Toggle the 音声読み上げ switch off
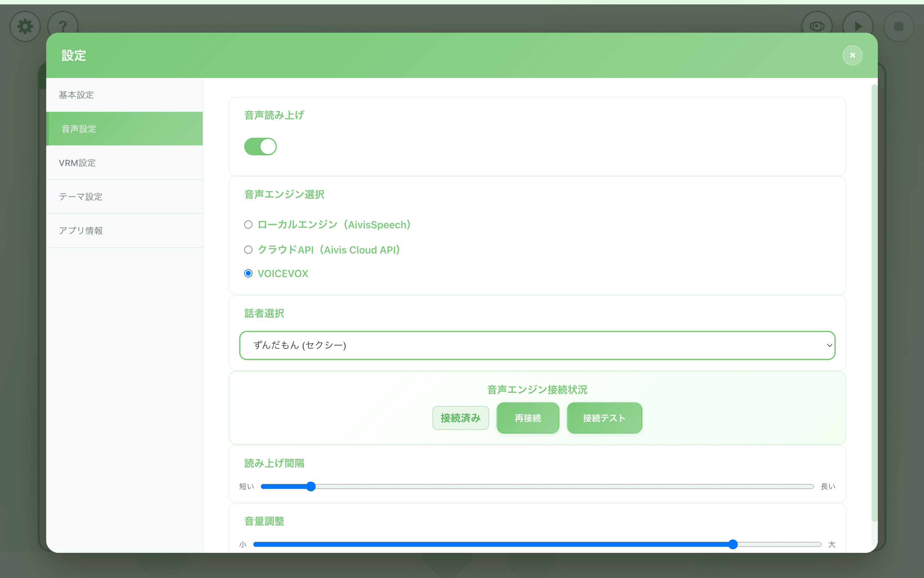Image resolution: width=924 pixels, height=578 pixels. 261,147
